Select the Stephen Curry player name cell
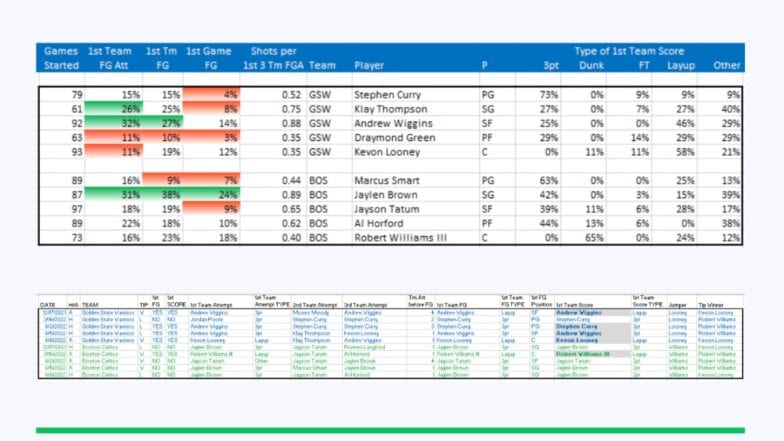 click(x=388, y=94)
